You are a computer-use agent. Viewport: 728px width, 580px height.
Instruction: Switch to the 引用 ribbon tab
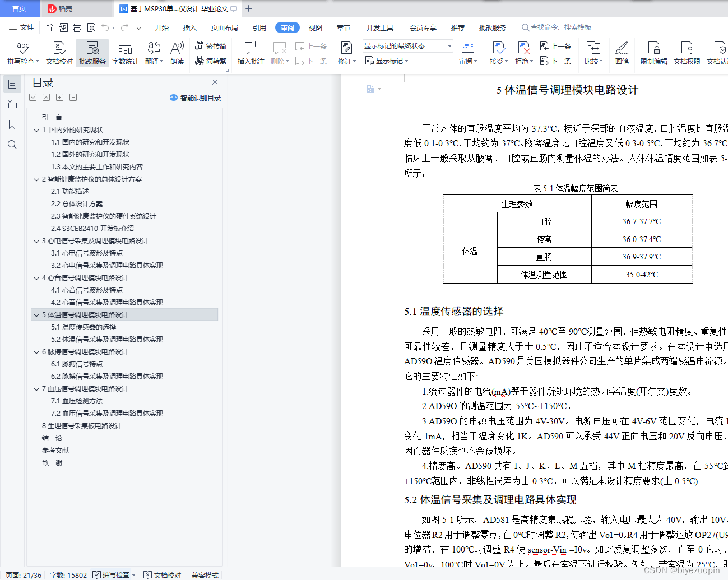259,27
